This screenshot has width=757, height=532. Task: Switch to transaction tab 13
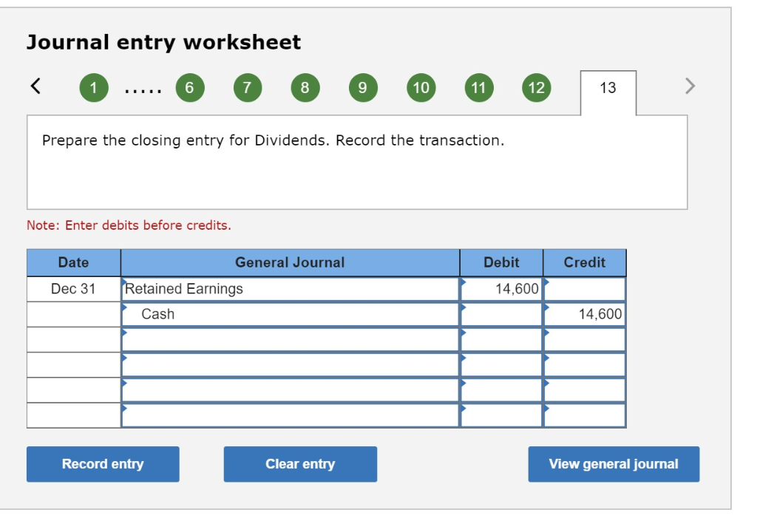tap(600, 86)
